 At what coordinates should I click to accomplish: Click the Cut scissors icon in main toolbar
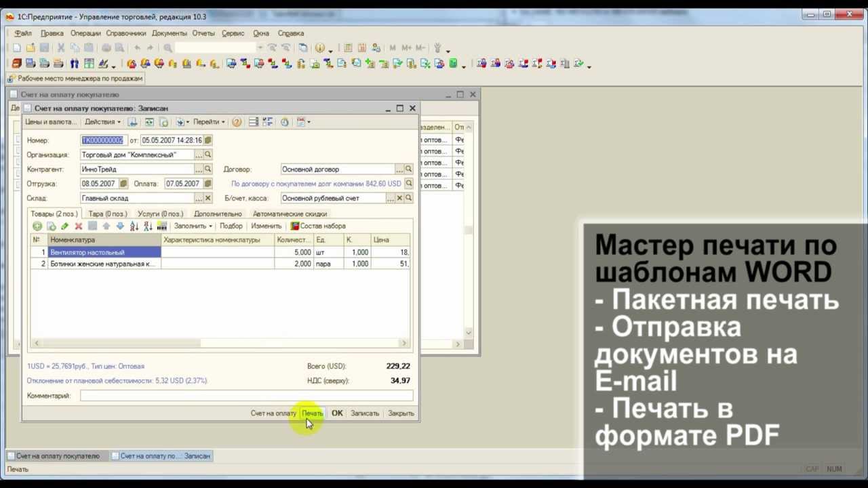(60, 48)
